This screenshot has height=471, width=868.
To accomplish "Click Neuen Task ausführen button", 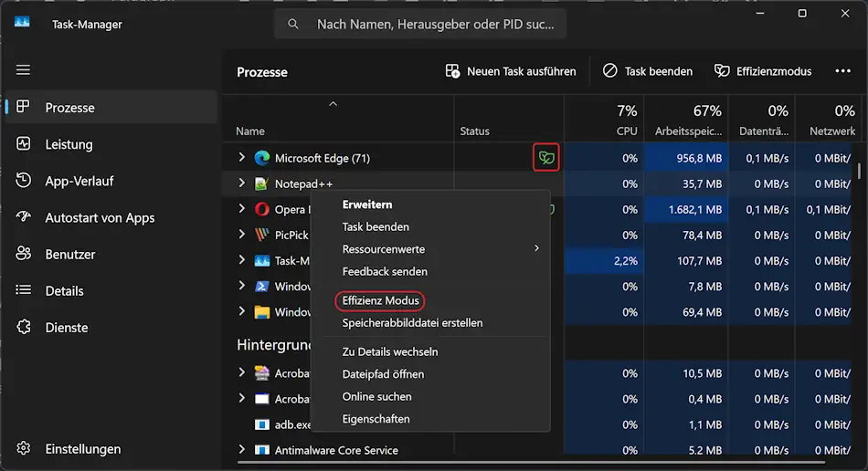I will point(511,71).
